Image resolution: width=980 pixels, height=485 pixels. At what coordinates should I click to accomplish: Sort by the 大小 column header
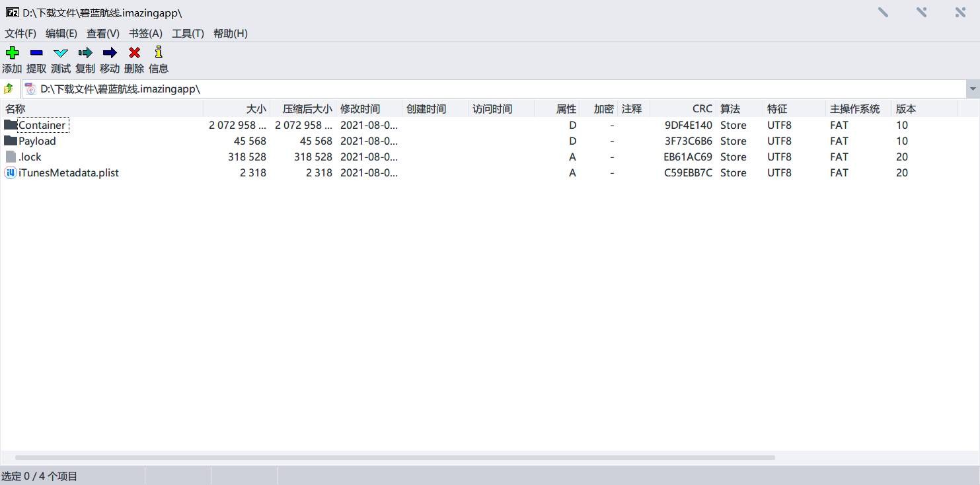coord(256,109)
